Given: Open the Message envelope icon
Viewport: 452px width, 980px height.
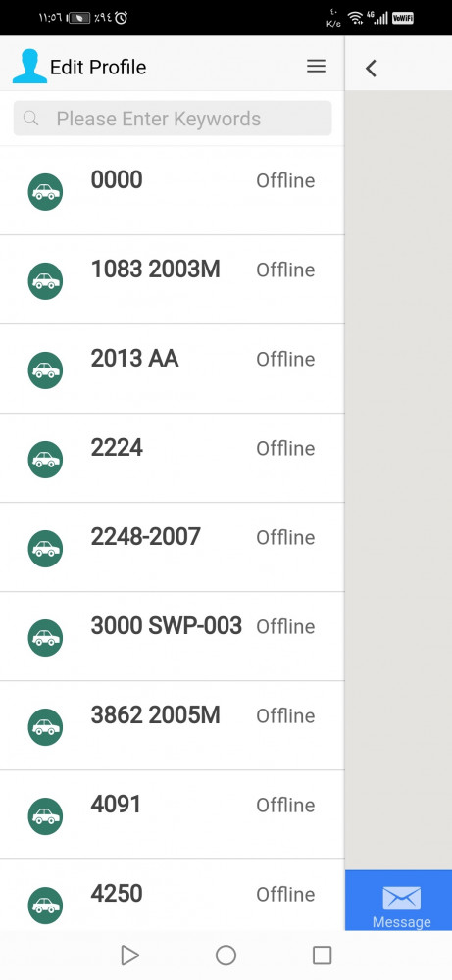Looking at the screenshot, I should [401, 898].
